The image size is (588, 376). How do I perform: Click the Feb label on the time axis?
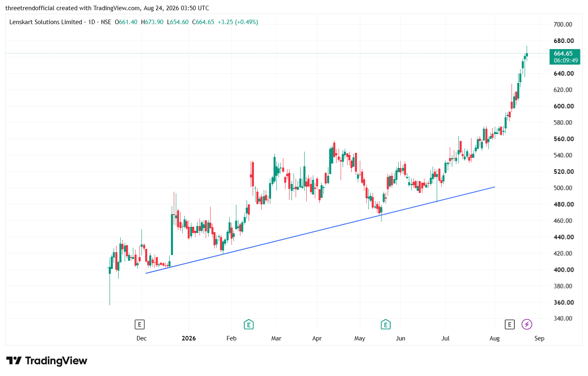click(231, 338)
